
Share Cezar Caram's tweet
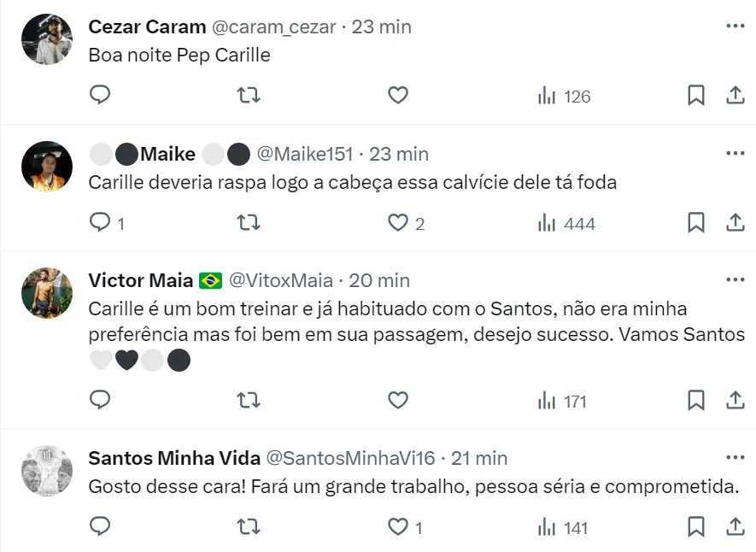coord(735,96)
